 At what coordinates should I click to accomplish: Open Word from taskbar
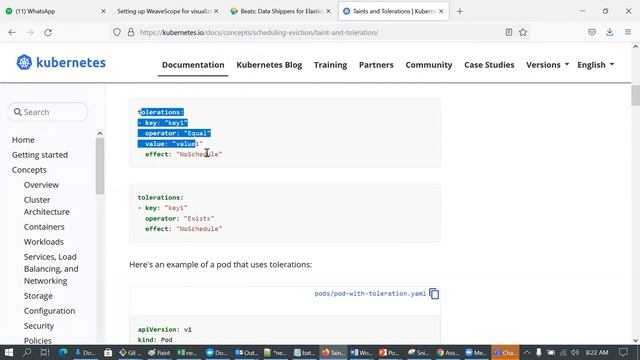(361, 352)
